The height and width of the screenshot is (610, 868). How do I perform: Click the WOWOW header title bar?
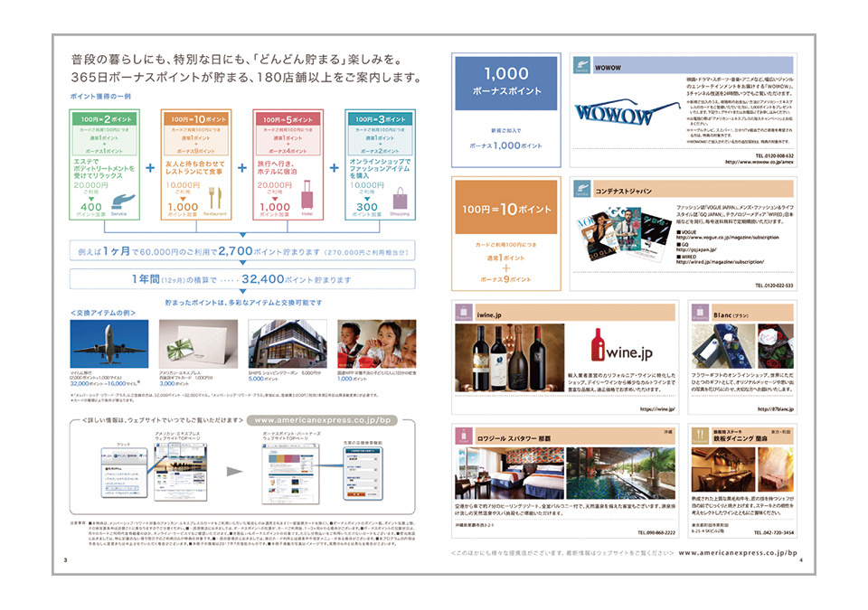(693, 65)
